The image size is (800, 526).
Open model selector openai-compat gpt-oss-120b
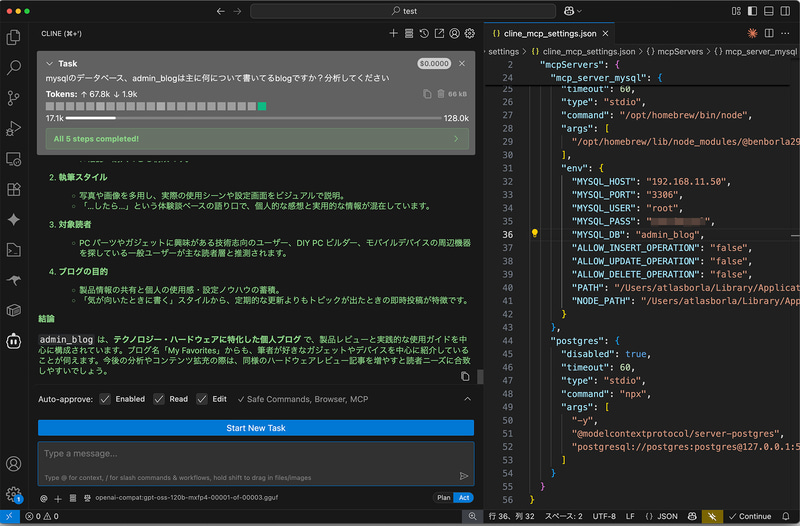(187, 497)
